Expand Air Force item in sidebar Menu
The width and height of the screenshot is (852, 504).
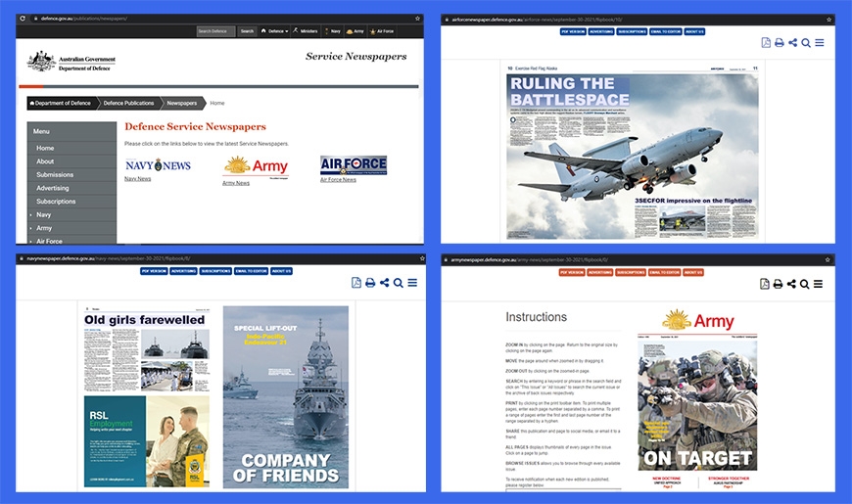[x=71, y=241]
